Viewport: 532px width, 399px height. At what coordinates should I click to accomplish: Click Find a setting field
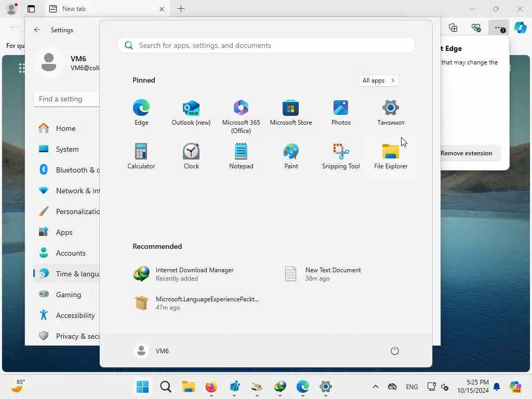(x=66, y=99)
